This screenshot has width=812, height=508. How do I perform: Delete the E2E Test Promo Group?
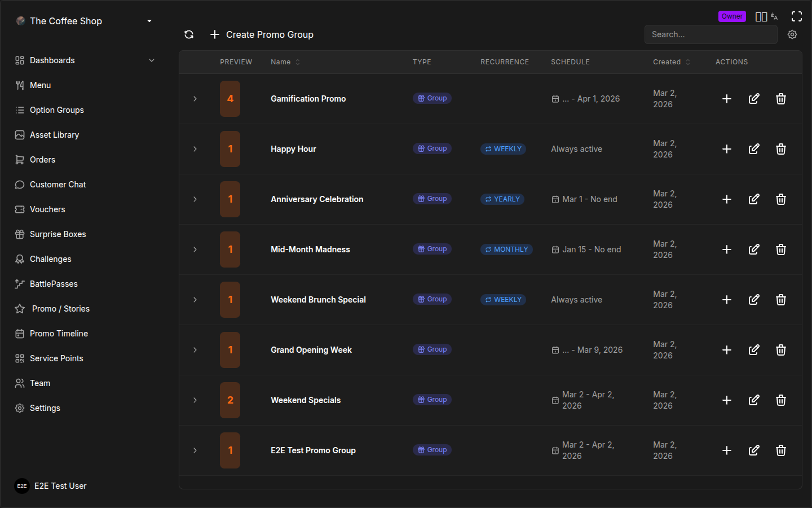click(x=780, y=450)
